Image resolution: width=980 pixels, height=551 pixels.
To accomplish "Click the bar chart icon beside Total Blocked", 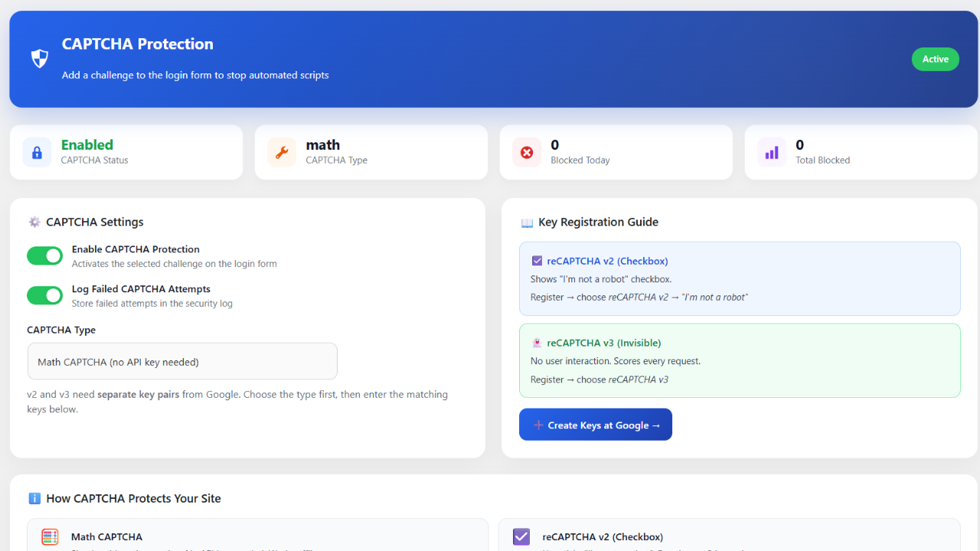I will pos(772,152).
